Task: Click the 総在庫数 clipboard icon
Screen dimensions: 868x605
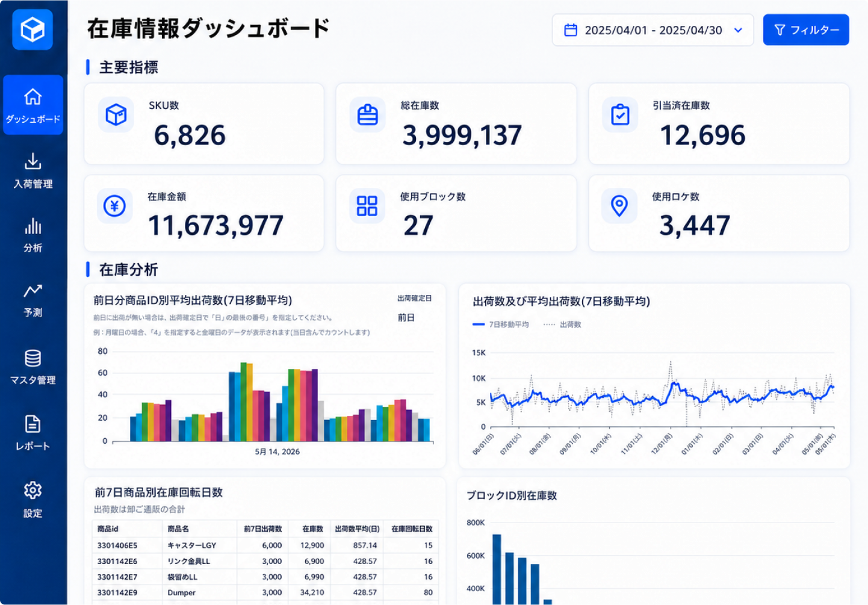Action: click(x=368, y=114)
